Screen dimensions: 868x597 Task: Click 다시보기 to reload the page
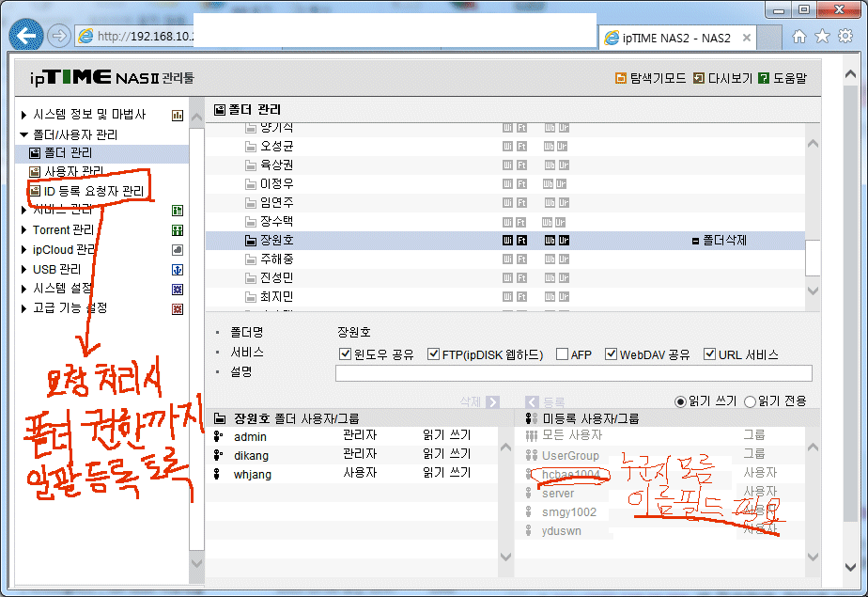(x=723, y=78)
